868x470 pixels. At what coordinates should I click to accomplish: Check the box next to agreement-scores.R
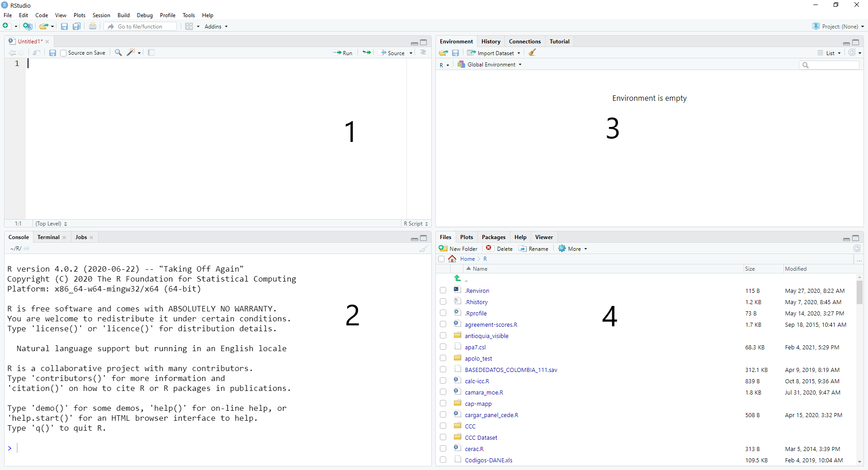click(x=443, y=324)
